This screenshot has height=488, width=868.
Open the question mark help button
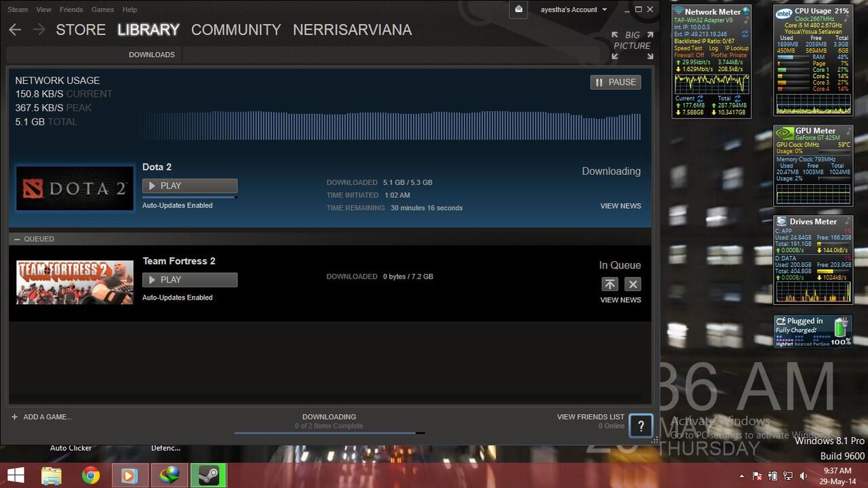click(x=641, y=426)
